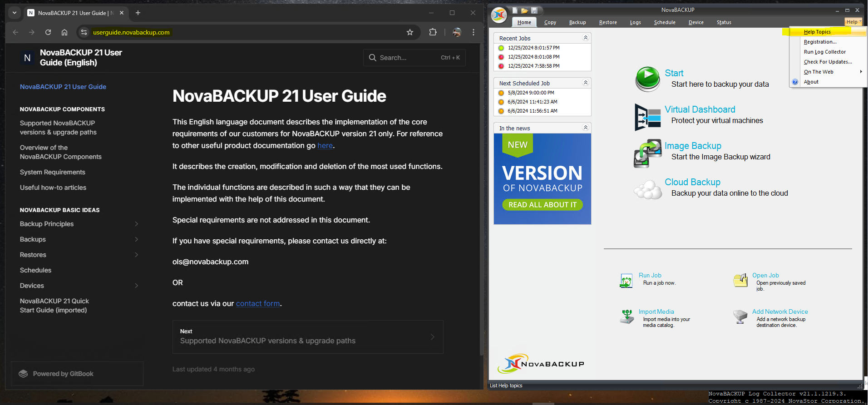Viewport: 868px width, 405px height.
Task: Click the Add Network Device link
Action: pyautogui.click(x=780, y=312)
